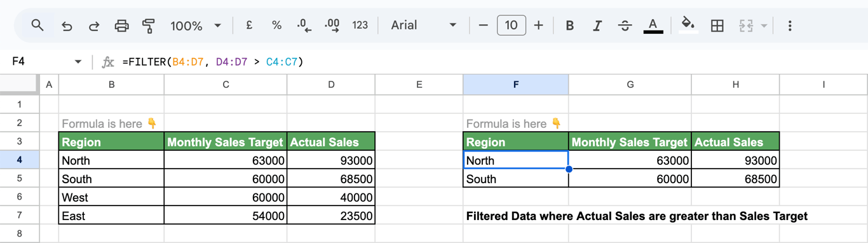
Task: Increase decimal places
Action: click(x=332, y=25)
